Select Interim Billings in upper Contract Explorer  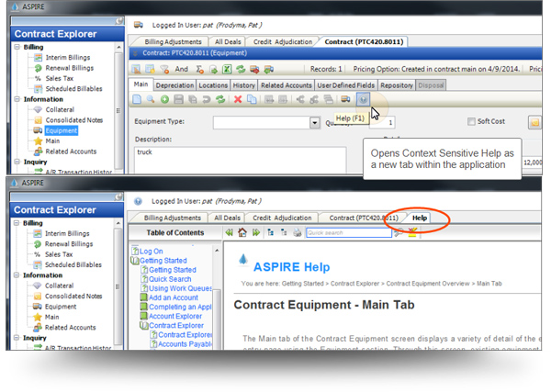68,57
